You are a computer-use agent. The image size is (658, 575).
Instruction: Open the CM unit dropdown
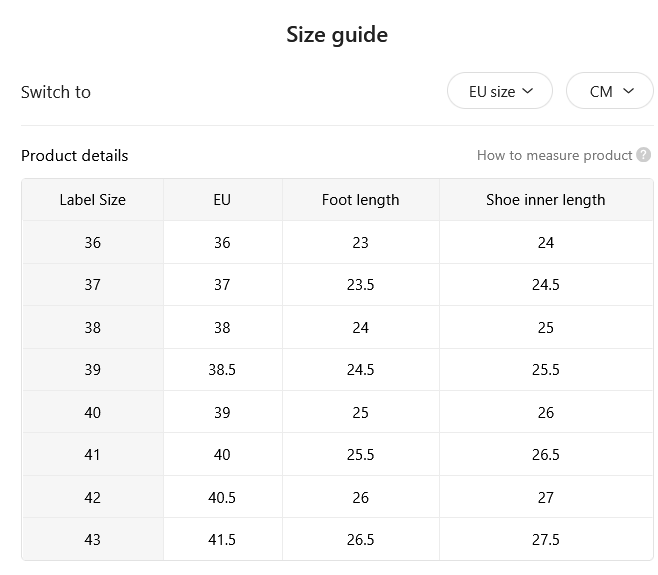(x=610, y=91)
